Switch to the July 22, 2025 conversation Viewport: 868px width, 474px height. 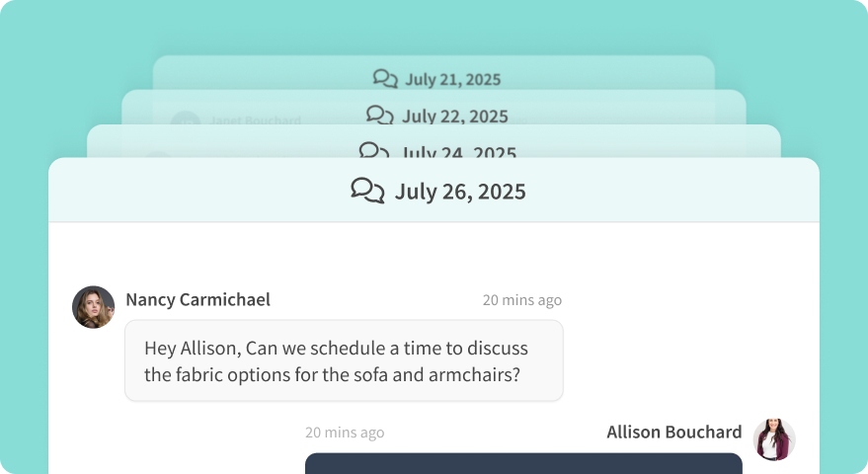(x=454, y=116)
